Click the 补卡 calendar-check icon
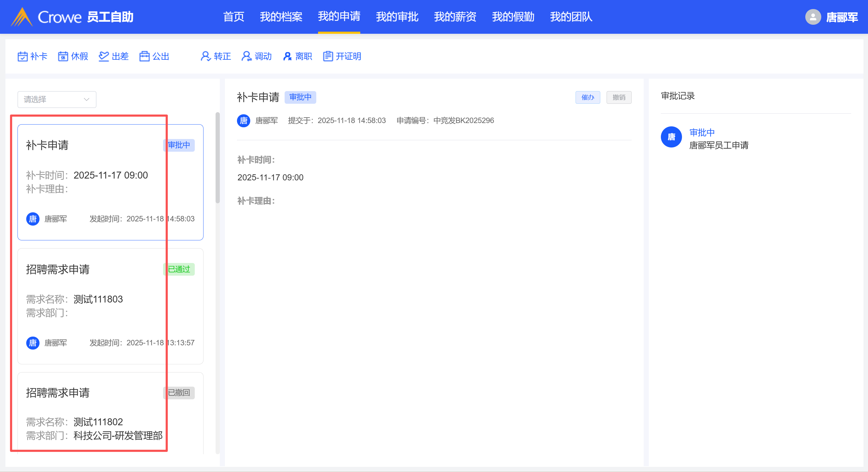Viewport: 868px width, 472px height. coord(23,56)
